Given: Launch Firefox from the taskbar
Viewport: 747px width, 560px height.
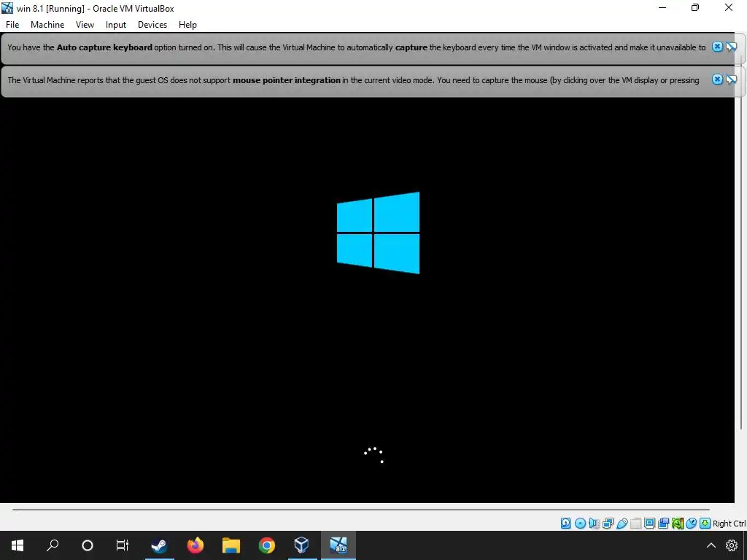Looking at the screenshot, I should pos(196,545).
